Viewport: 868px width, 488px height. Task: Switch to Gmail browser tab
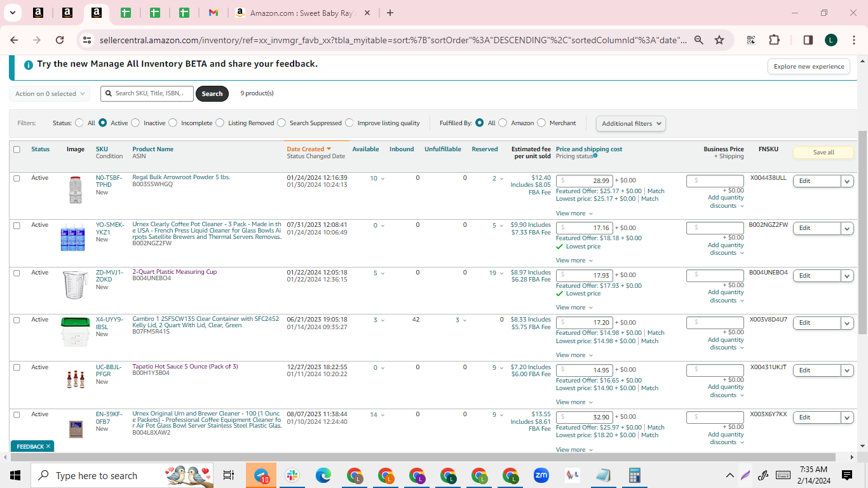pos(214,13)
